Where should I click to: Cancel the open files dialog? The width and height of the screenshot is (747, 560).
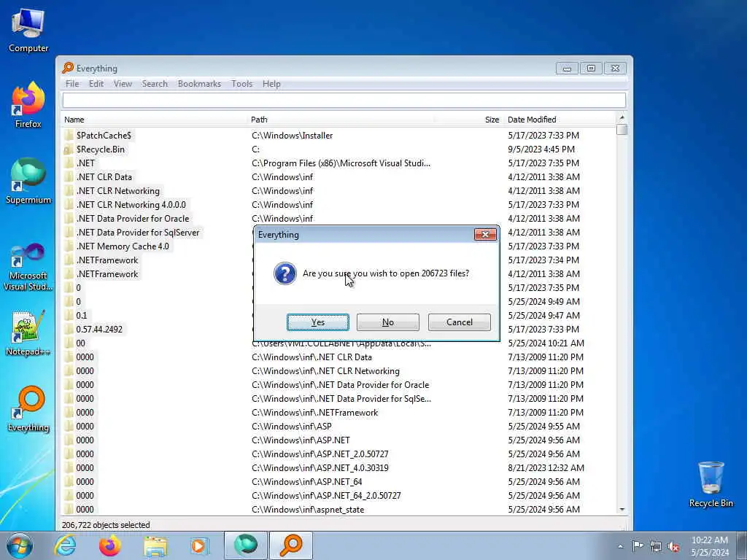pyautogui.click(x=460, y=322)
